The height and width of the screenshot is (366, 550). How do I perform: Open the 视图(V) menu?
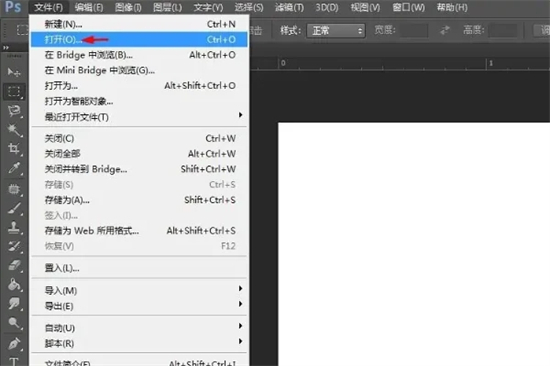pyautogui.click(x=365, y=7)
